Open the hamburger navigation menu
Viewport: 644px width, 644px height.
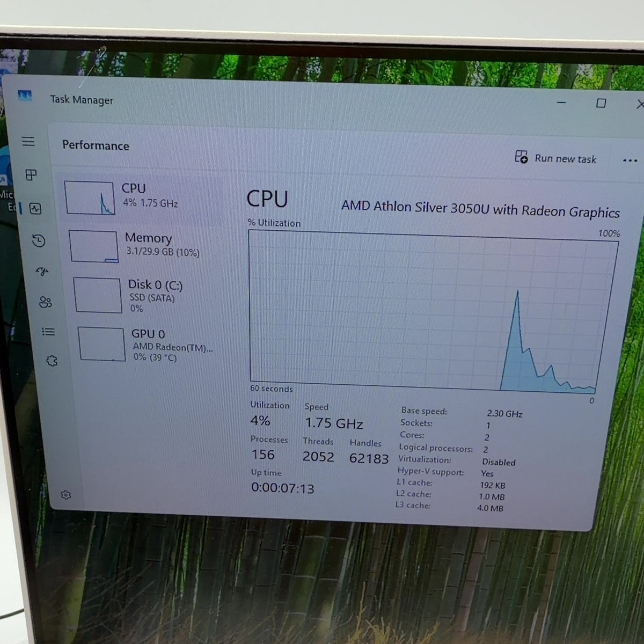point(28,141)
